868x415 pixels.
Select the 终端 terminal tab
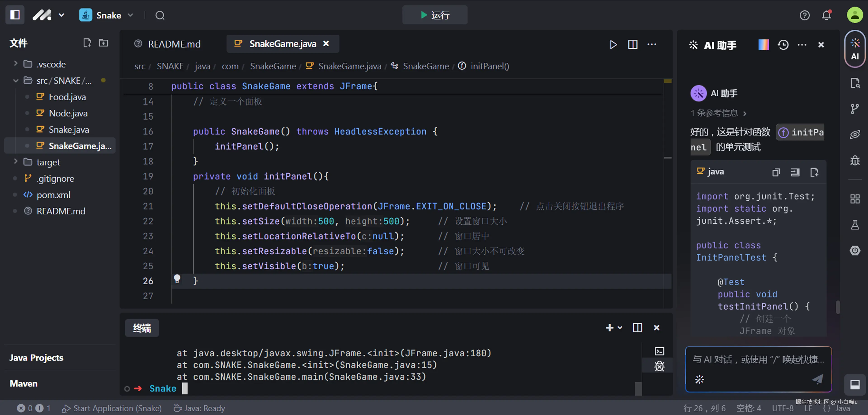coord(142,328)
